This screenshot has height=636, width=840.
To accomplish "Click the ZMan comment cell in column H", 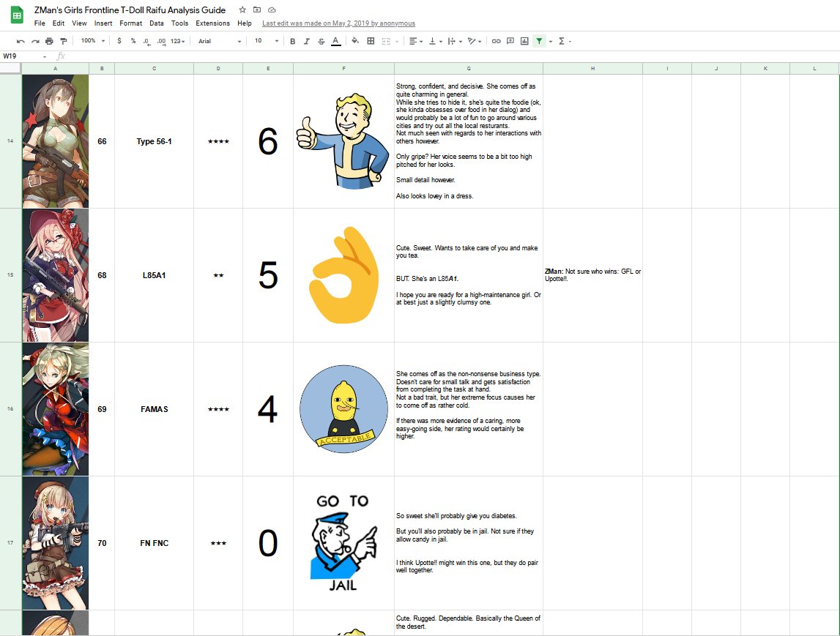I will point(592,275).
